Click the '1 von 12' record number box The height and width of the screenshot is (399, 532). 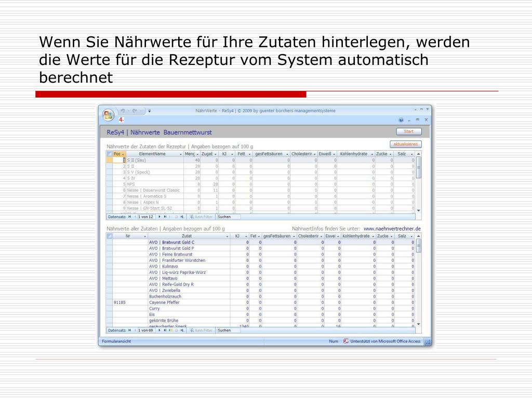pyautogui.click(x=146, y=217)
